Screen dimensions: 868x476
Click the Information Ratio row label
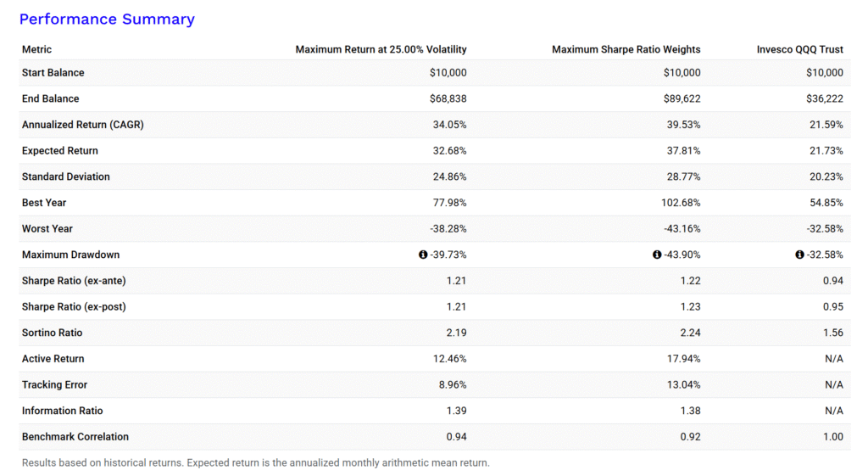(63, 411)
